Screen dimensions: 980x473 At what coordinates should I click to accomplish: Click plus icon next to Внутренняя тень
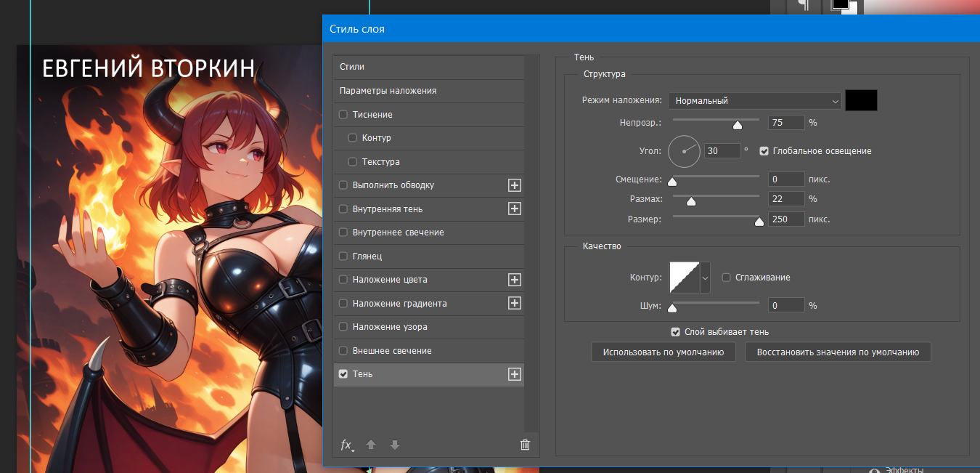click(515, 209)
